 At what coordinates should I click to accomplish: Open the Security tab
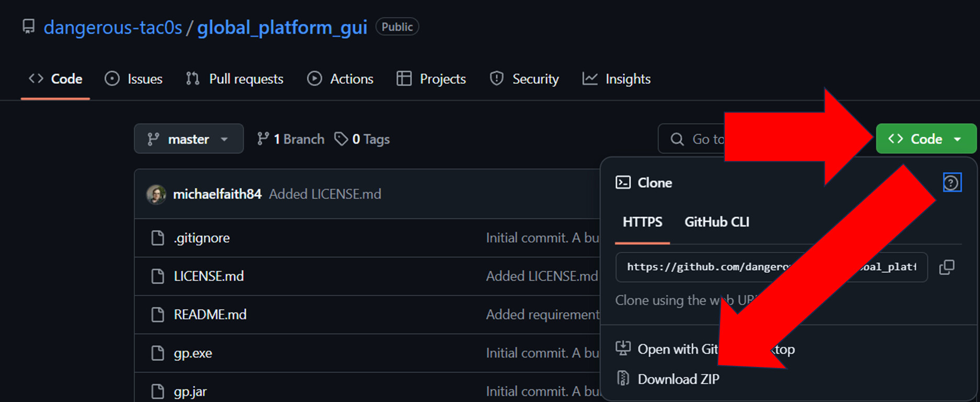524,79
